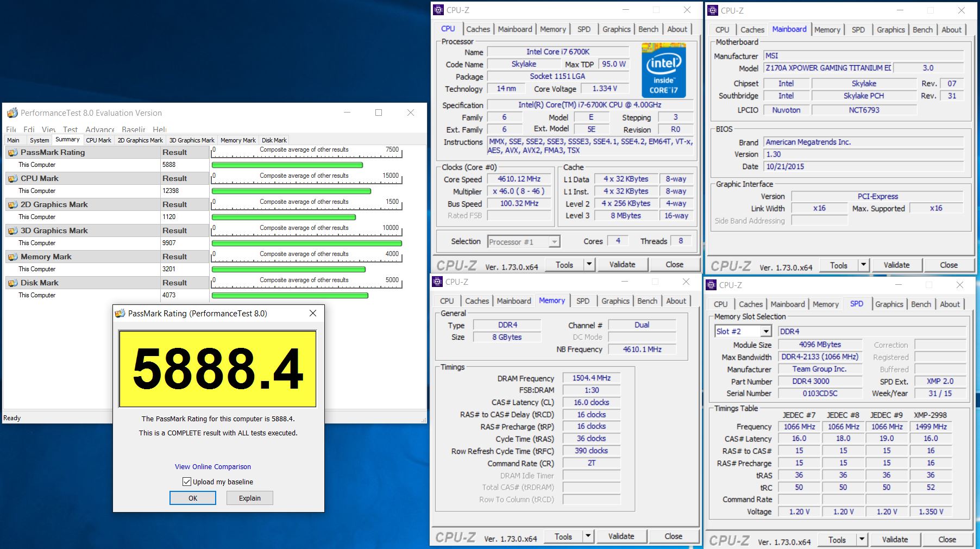980x549 pixels.
Task: Minimize the PerformanceTest window
Action: pyautogui.click(x=347, y=113)
